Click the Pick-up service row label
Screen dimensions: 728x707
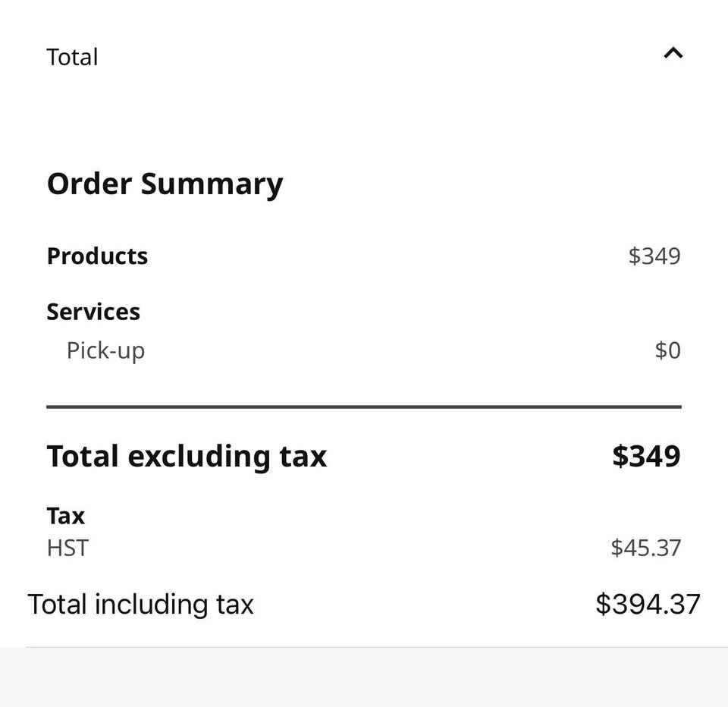click(x=105, y=350)
